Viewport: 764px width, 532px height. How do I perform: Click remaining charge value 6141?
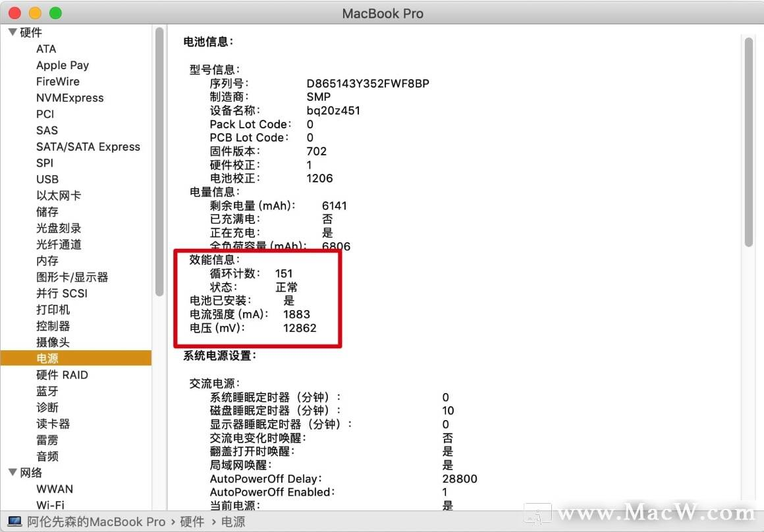pos(335,205)
